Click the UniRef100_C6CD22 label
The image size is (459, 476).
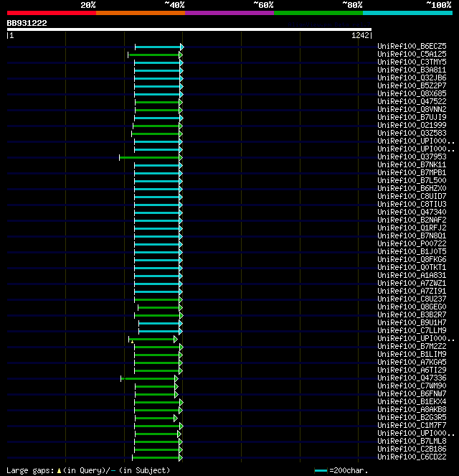pos(412,457)
